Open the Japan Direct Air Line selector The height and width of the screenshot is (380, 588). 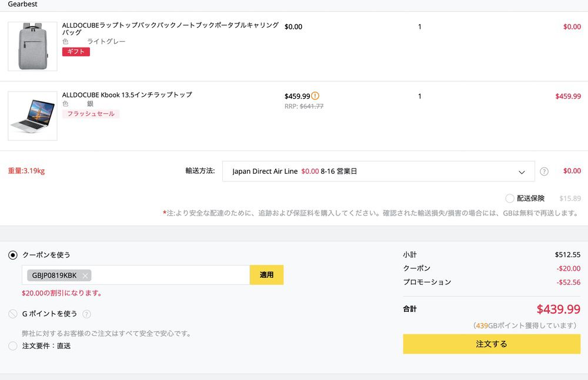tap(377, 171)
